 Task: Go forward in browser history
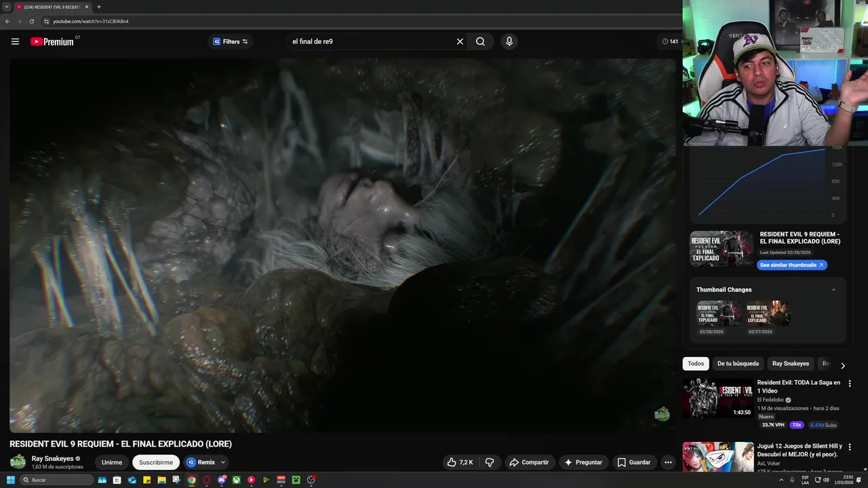pos(20,21)
